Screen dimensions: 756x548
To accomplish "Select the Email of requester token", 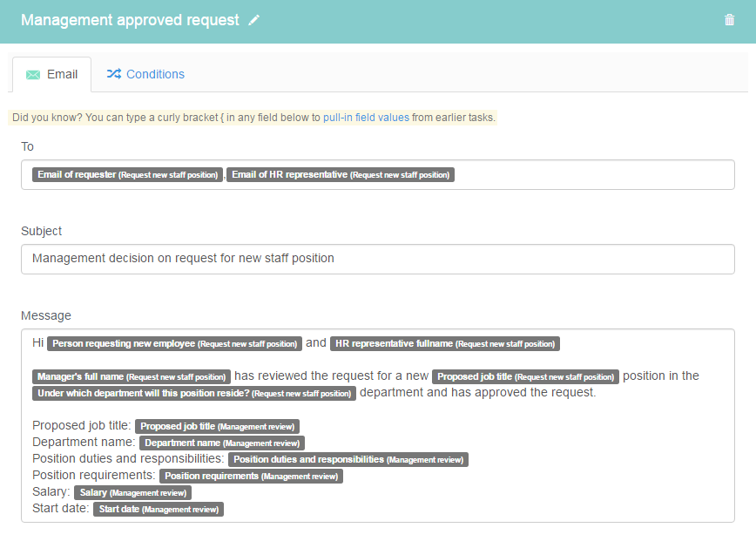I will point(127,174).
